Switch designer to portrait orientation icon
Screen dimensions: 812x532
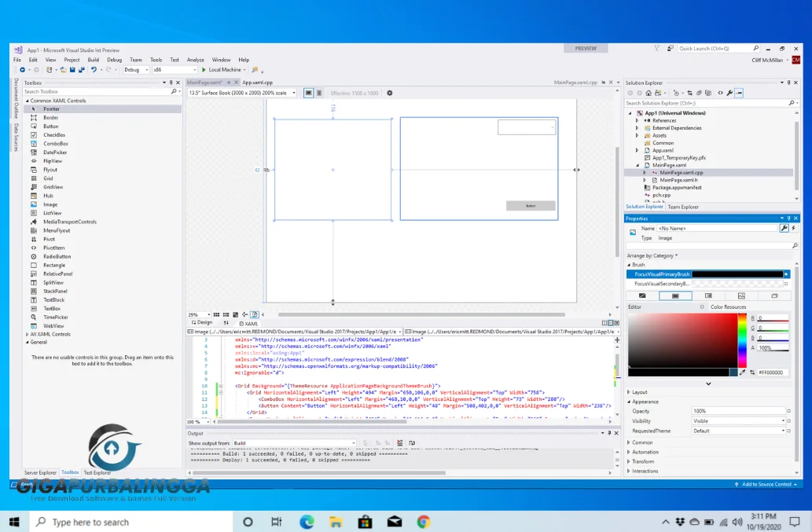coord(319,94)
